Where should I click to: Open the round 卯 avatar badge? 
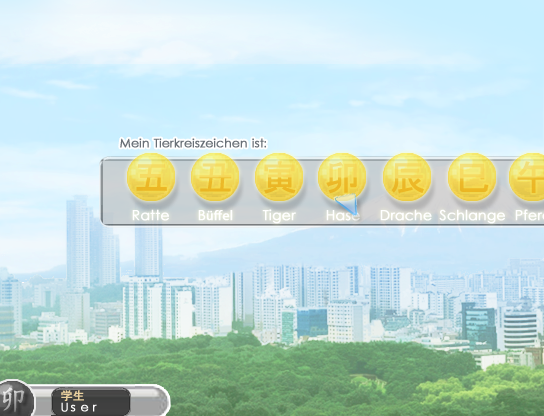[15, 398]
